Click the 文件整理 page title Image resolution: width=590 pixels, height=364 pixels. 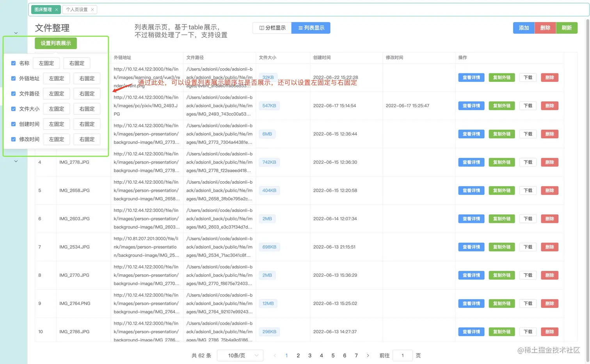(52, 28)
